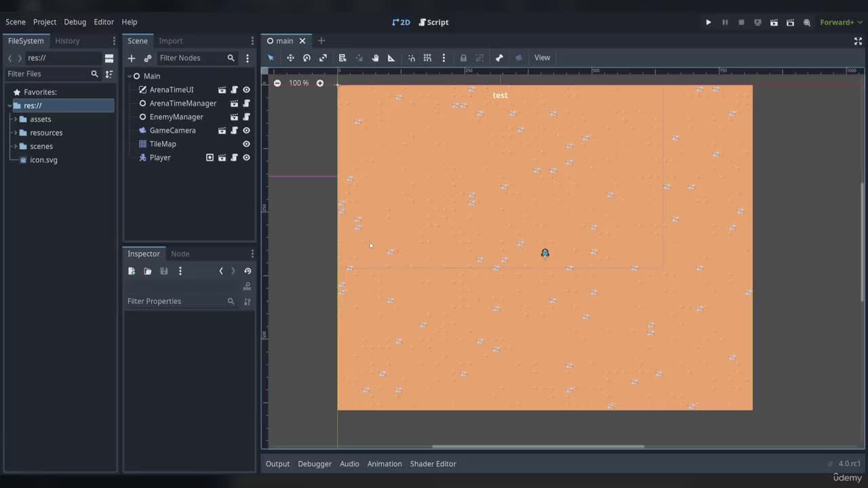Toggle distraction-free mode expand icon

[x=858, y=41]
